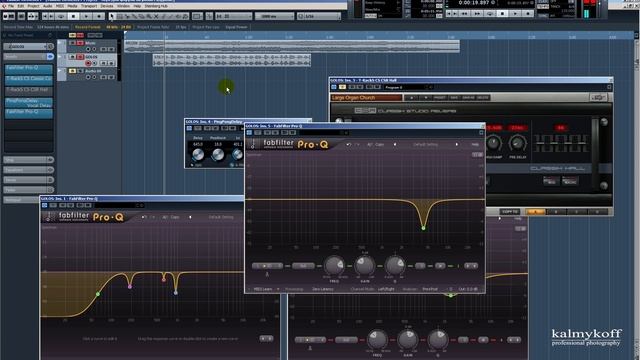
Task: Select the Object Selection arrow tool
Action: coord(112,16)
